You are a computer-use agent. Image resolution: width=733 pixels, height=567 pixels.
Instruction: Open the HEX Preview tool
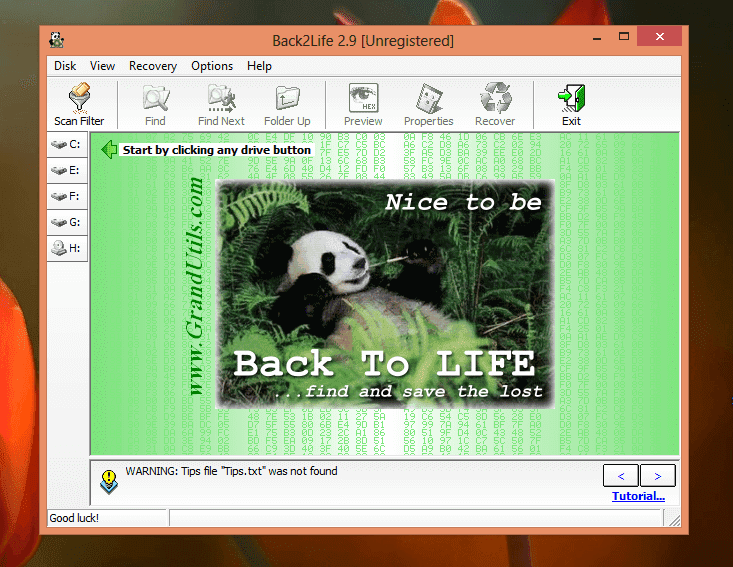(363, 105)
